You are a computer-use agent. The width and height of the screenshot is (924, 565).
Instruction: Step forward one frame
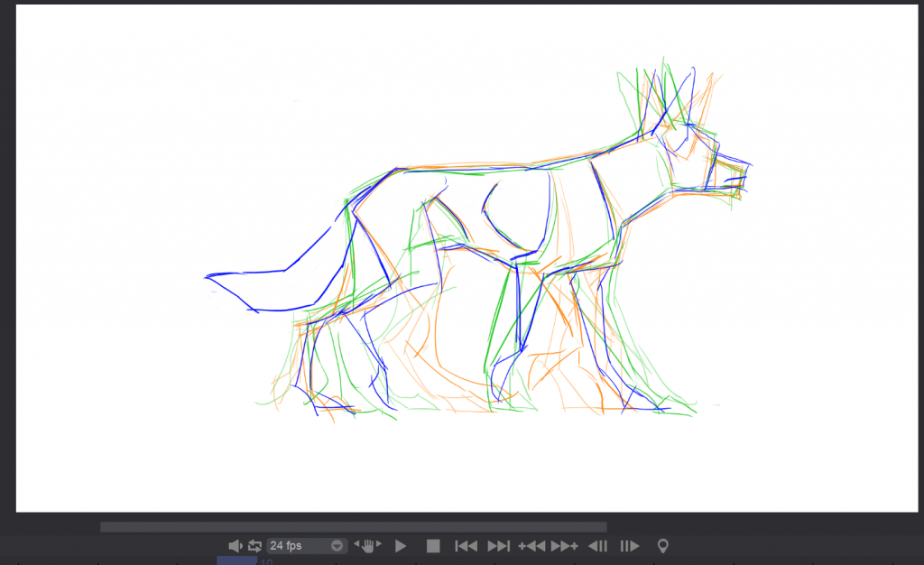630,546
